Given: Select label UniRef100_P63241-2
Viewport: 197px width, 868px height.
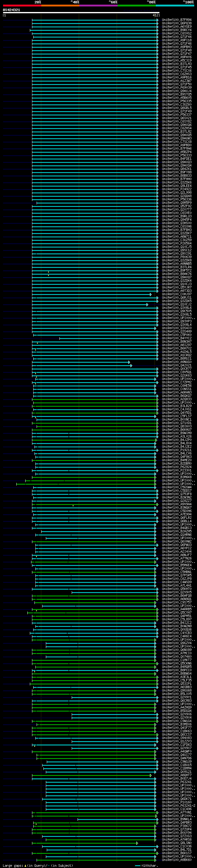Looking at the screenshot, I should click(x=179, y=806).
